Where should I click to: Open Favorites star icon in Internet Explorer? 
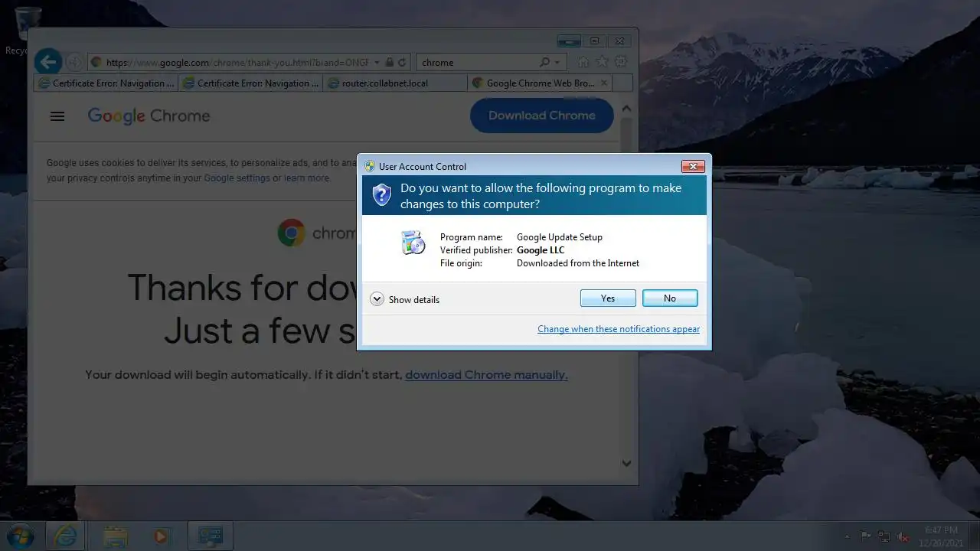603,62
